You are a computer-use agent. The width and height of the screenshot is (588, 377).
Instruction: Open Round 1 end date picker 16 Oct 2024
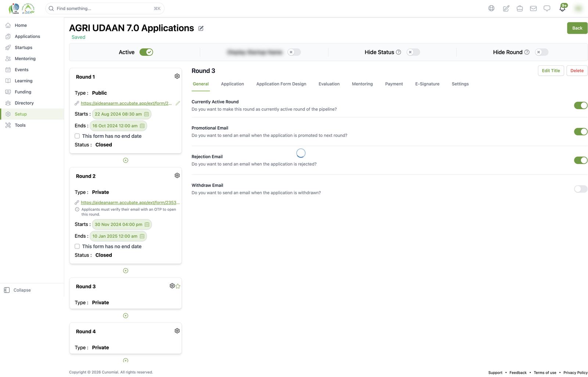coord(118,126)
